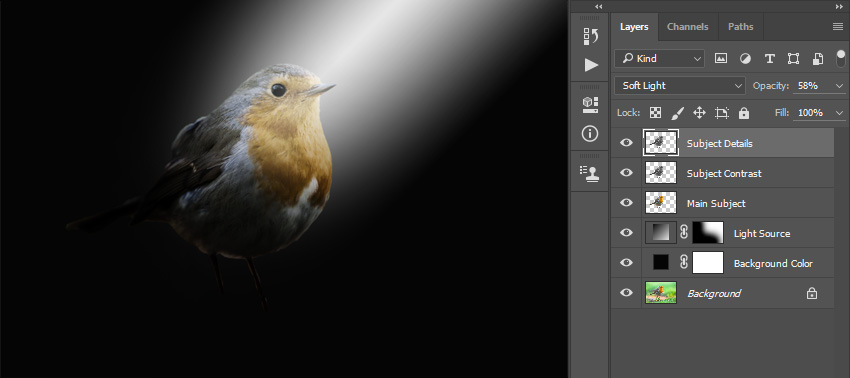The image size is (850, 378).
Task: Open the Soft Light blend mode dropdown
Action: pyautogui.click(x=680, y=86)
